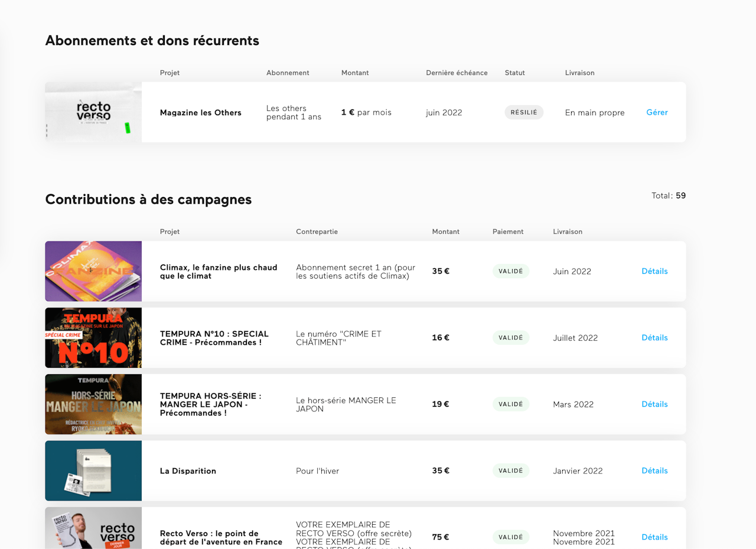The width and height of the screenshot is (756, 549).
Task: Open Détails for Recto Verso contribution
Action: point(654,537)
